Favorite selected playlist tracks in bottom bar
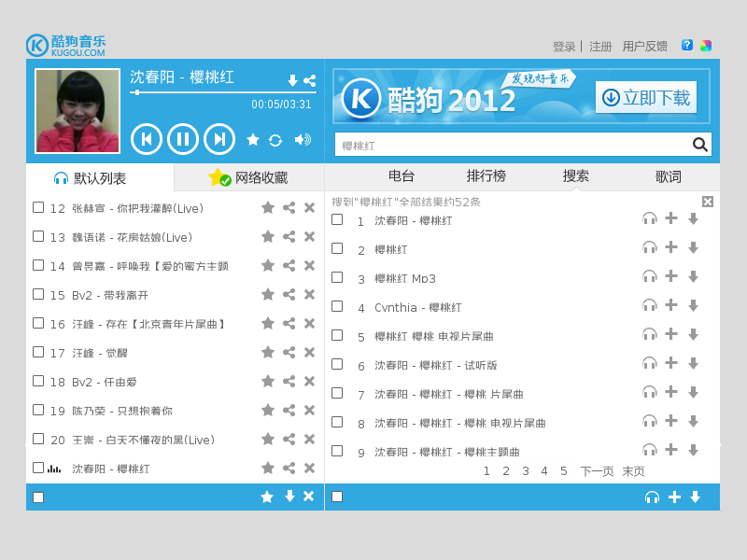Viewport: 747px width, 560px height. [267, 497]
